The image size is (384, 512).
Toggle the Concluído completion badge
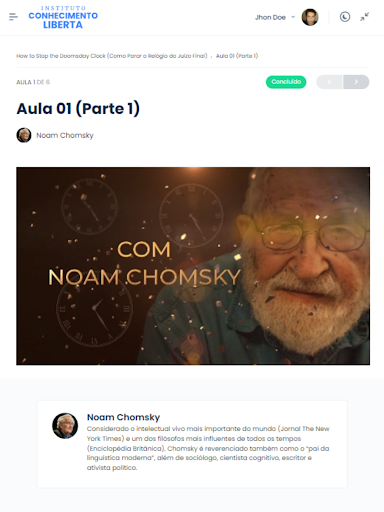(286, 82)
